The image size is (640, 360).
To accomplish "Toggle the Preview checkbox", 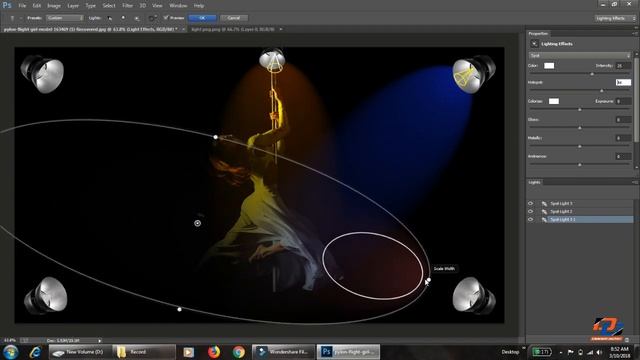I will point(166,18).
